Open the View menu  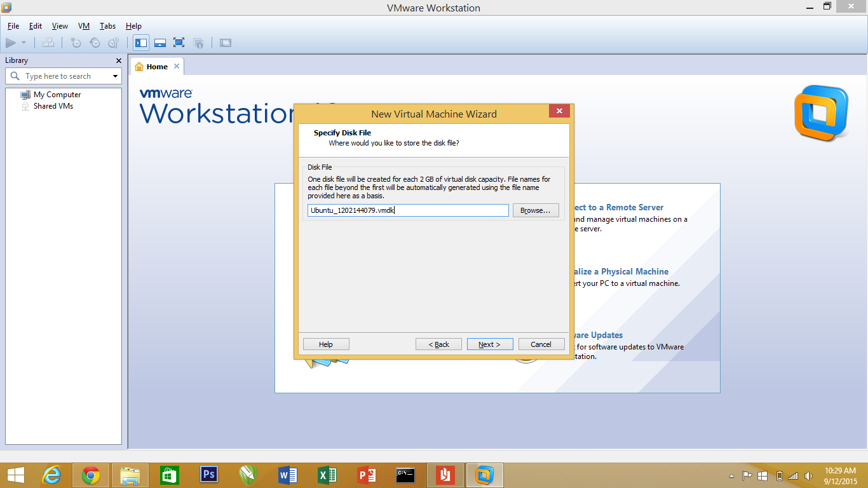[x=60, y=26]
